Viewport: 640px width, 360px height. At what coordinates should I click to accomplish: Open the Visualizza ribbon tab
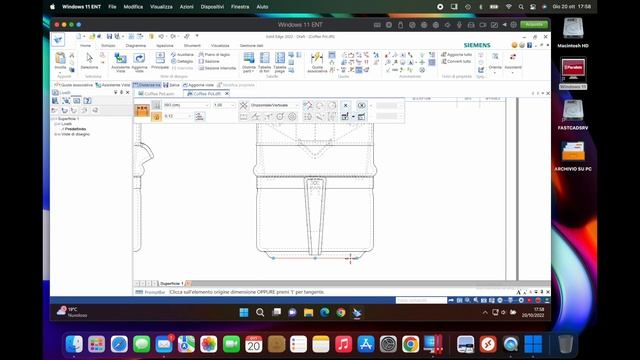220,45
